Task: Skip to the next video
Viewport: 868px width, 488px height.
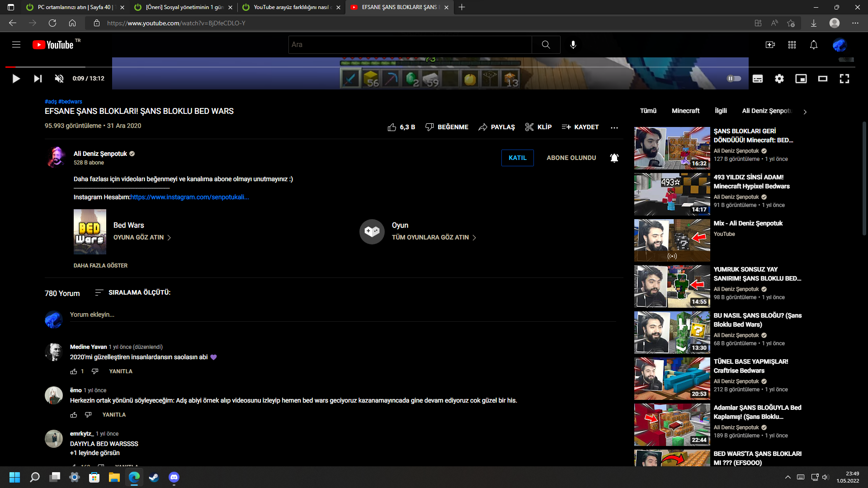Action: (x=38, y=79)
